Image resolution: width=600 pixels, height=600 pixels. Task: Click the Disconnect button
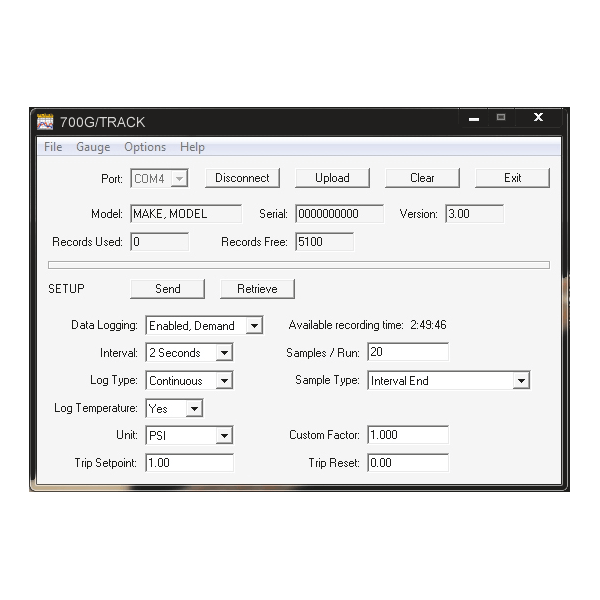click(x=242, y=178)
